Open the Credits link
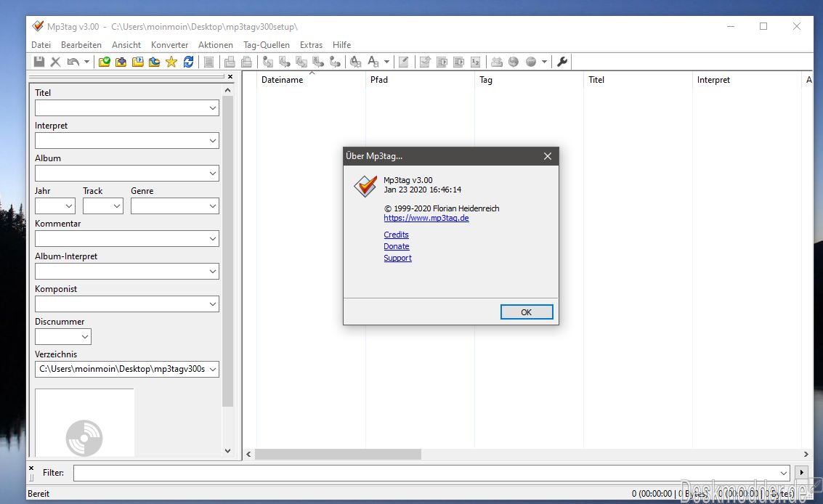 [x=397, y=235]
